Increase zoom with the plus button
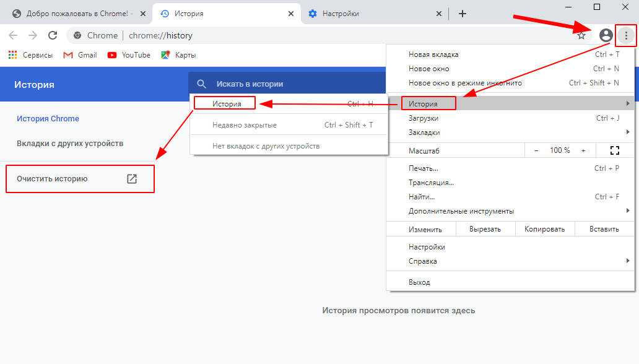Viewport: 639px width, 364px height. pos(583,150)
